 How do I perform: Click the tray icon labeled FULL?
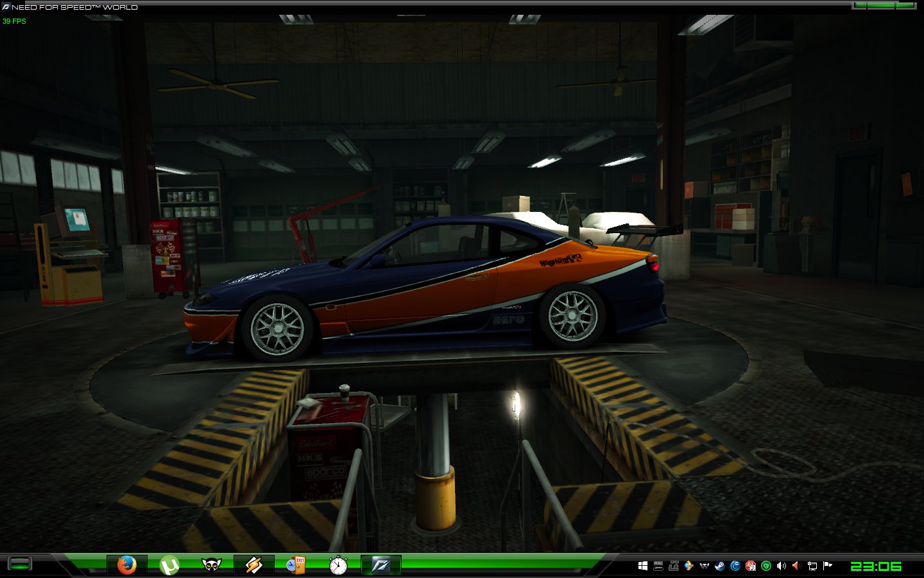pos(658,566)
